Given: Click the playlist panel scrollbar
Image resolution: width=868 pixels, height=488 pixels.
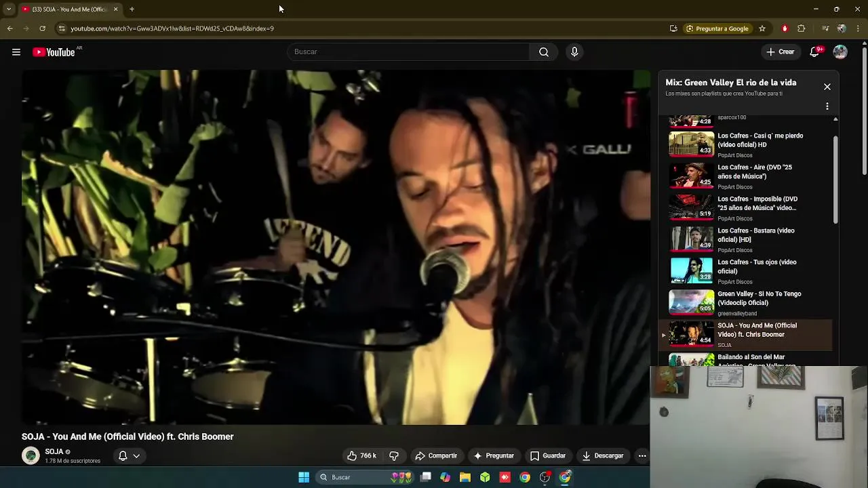Looking at the screenshot, I should tap(835, 180).
